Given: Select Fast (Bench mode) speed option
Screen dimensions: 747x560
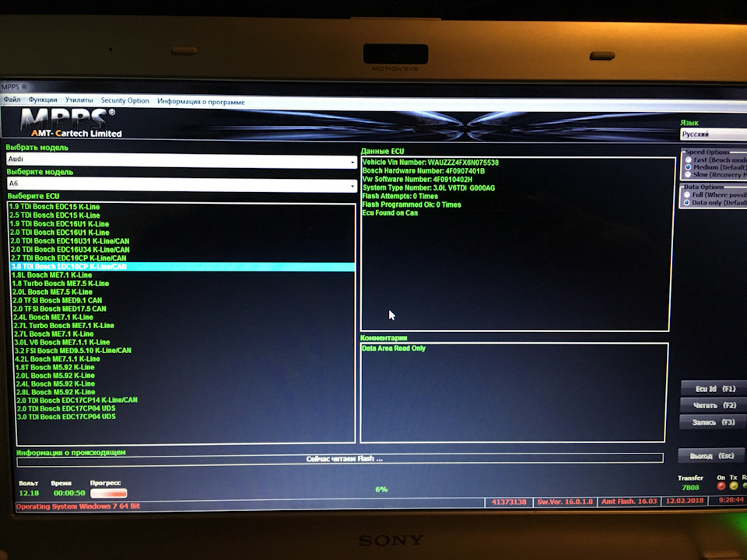Looking at the screenshot, I should [688, 160].
